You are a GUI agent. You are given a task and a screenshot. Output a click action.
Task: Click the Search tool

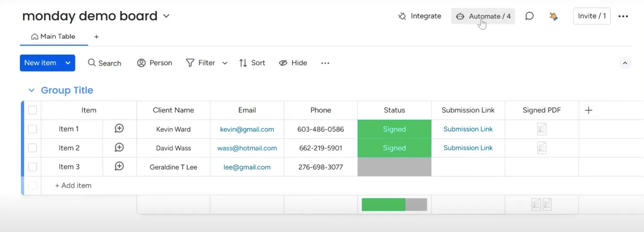104,63
